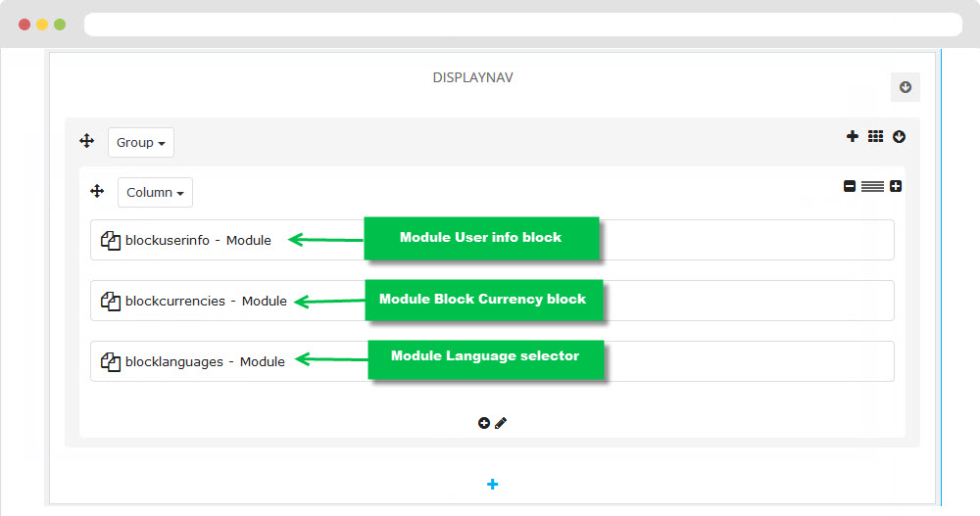Collapse the DISPLAYNAV panel with the down-arrow icon
Screen dimensions: 980x516
click(x=905, y=87)
